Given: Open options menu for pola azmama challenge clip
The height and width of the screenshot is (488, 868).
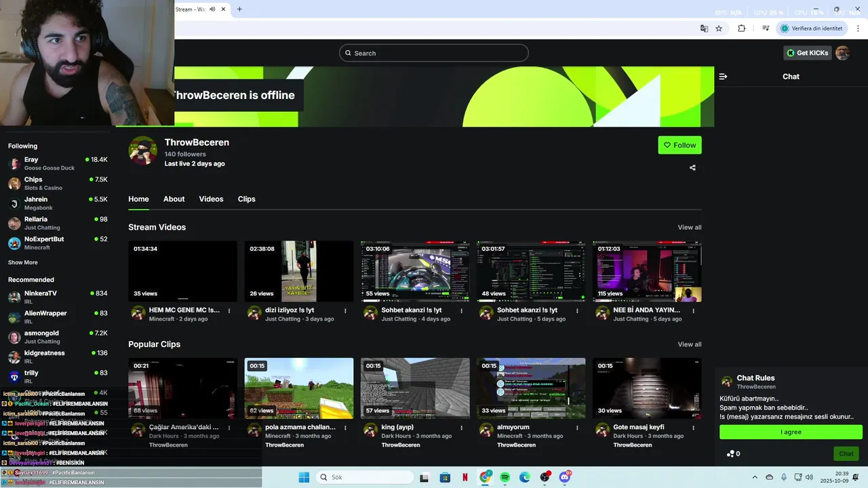Looking at the screenshot, I should click(345, 428).
